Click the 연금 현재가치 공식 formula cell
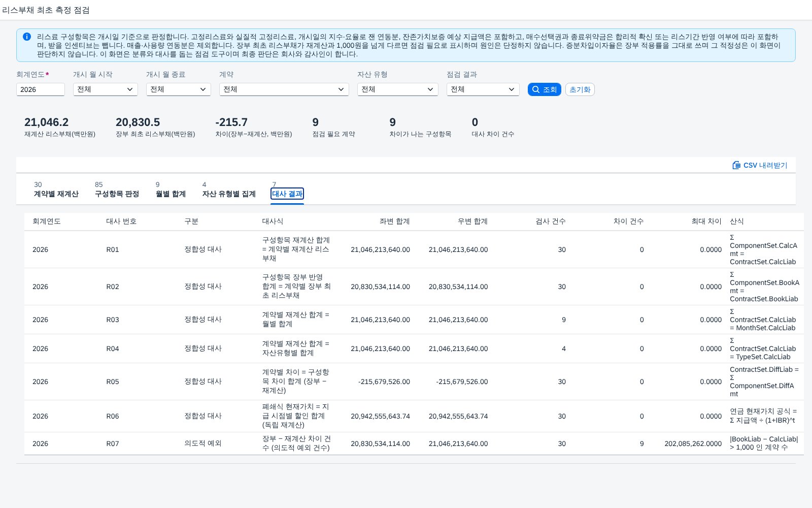The height and width of the screenshot is (508, 812). click(764, 416)
